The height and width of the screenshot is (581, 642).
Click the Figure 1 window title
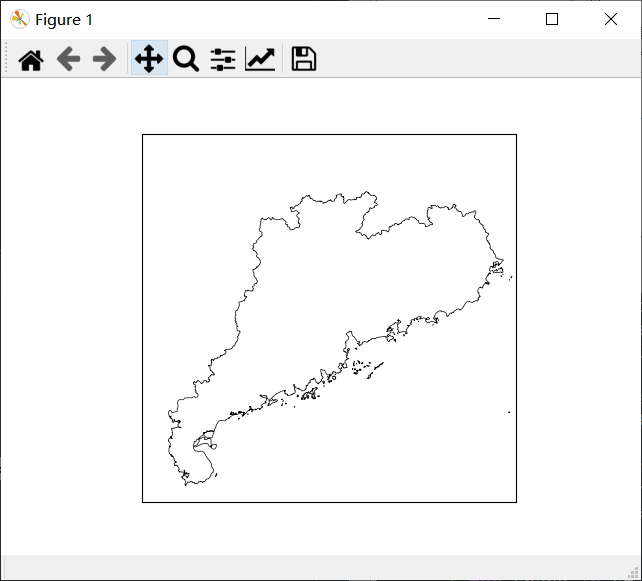[x=64, y=20]
